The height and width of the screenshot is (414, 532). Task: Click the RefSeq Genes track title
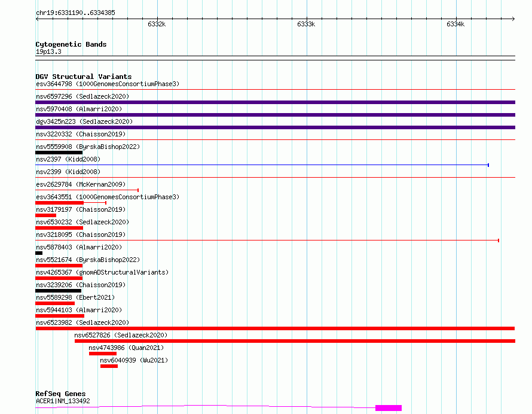coord(60,394)
